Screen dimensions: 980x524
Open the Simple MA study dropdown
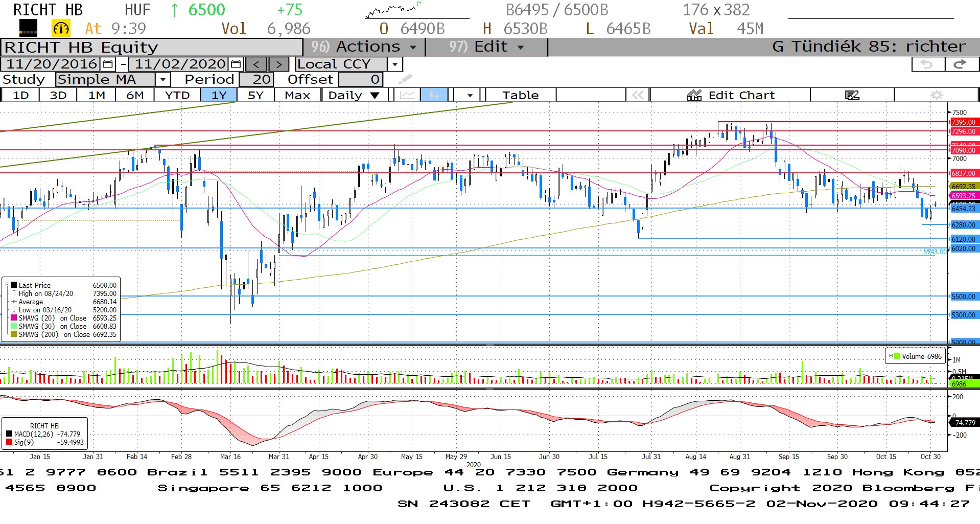tap(162, 80)
